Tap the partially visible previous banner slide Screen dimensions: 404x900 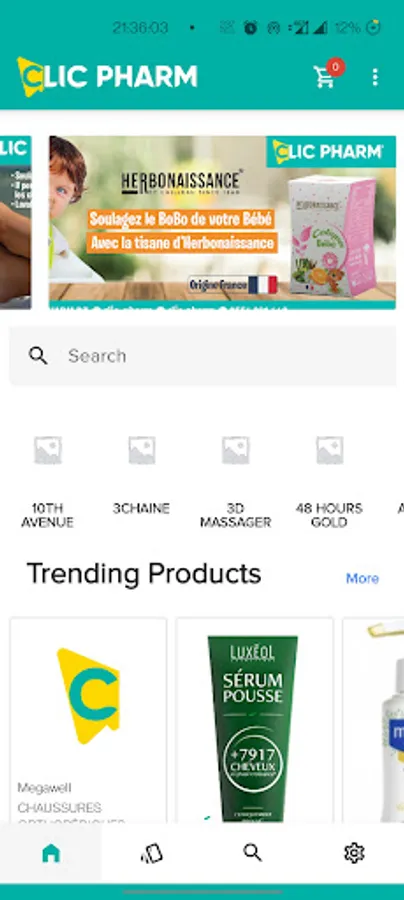(15, 222)
